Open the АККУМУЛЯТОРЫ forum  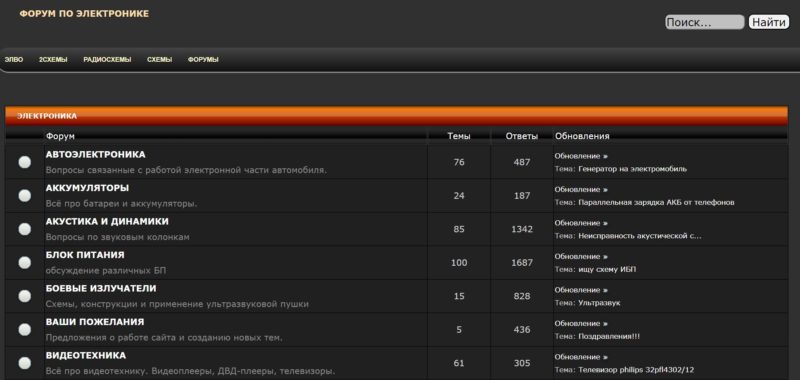point(87,188)
